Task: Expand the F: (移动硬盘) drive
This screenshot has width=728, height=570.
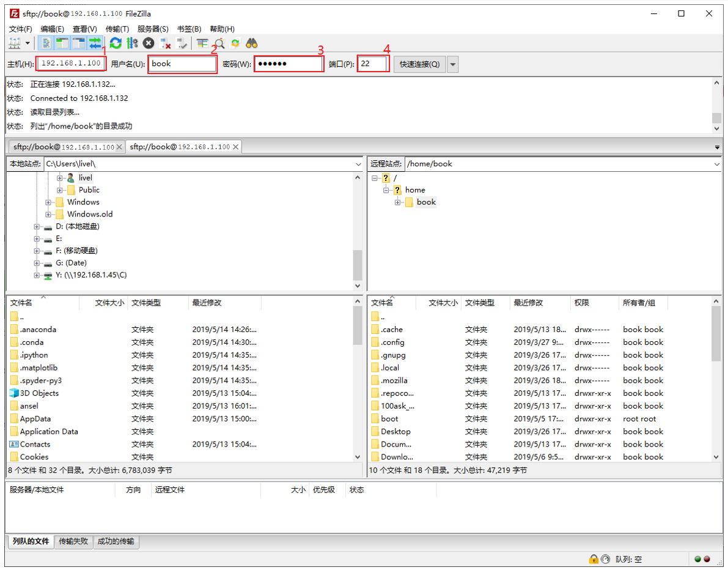Action: point(37,251)
